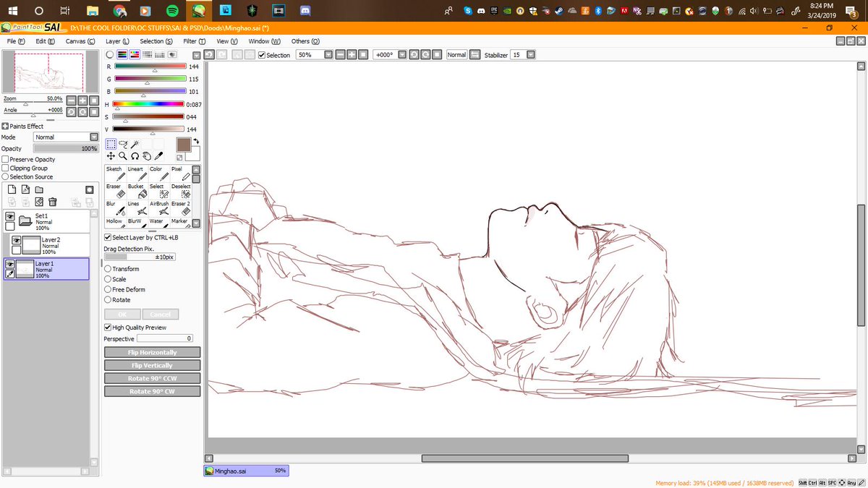The height and width of the screenshot is (488, 868).
Task: Click the trash icon to delete layer
Action: (x=52, y=202)
